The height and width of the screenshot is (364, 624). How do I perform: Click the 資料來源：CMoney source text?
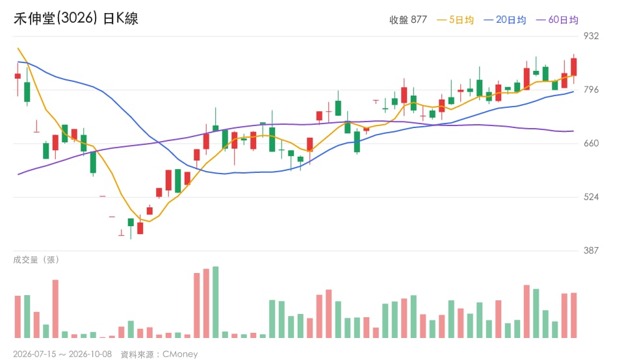(x=159, y=354)
